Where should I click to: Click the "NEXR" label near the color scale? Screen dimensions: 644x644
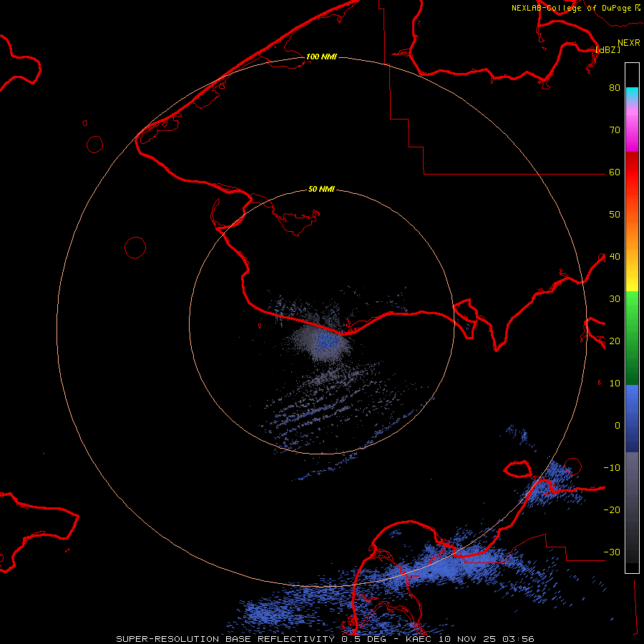click(x=629, y=43)
